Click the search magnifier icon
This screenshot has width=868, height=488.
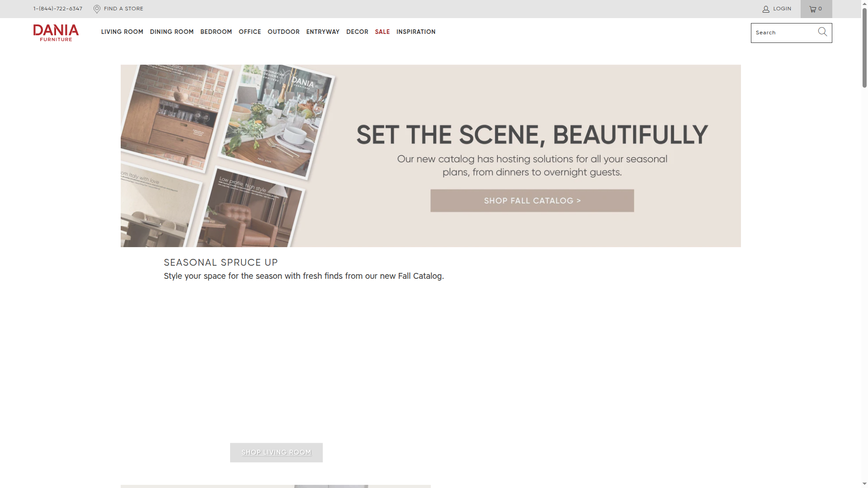pos(822,32)
